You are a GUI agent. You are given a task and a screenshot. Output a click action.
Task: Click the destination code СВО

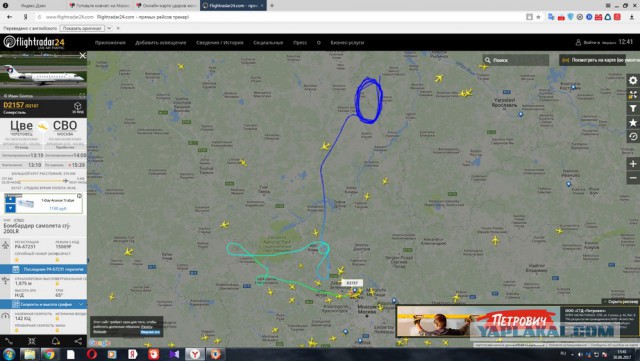pos(65,126)
